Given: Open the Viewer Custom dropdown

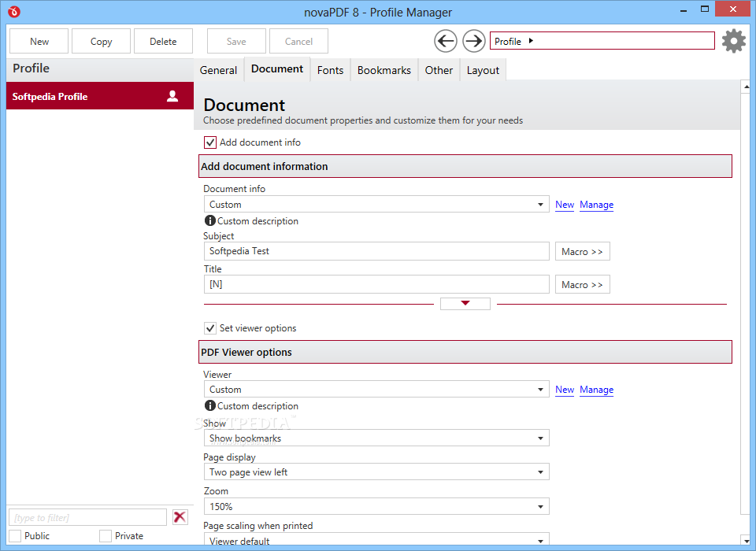Looking at the screenshot, I should (376, 390).
